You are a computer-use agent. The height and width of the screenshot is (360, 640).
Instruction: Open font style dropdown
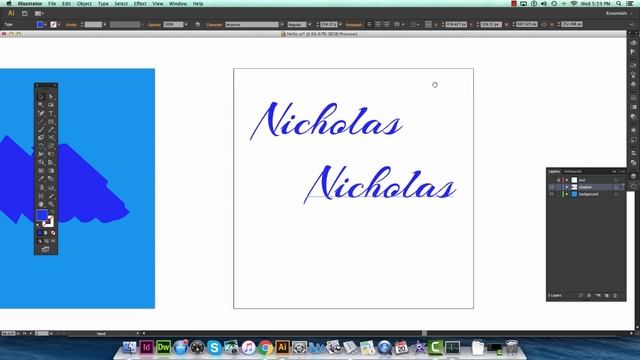309,24
